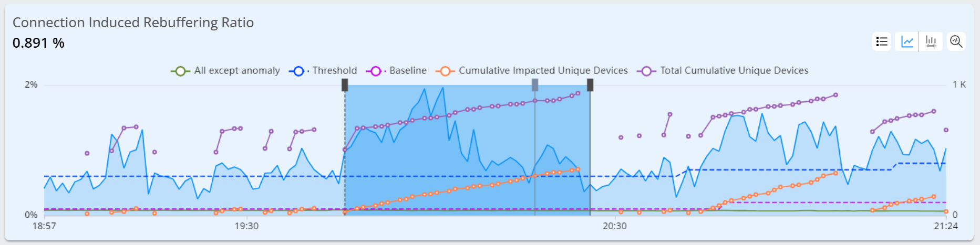The image size is (980, 245).
Task: Click the 18:57 start time label
Action: coord(44,226)
